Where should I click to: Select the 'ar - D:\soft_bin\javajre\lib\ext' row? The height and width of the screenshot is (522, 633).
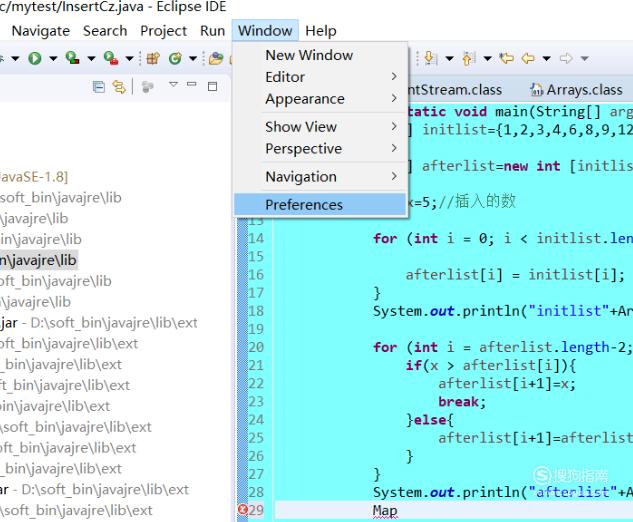click(x=94, y=489)
